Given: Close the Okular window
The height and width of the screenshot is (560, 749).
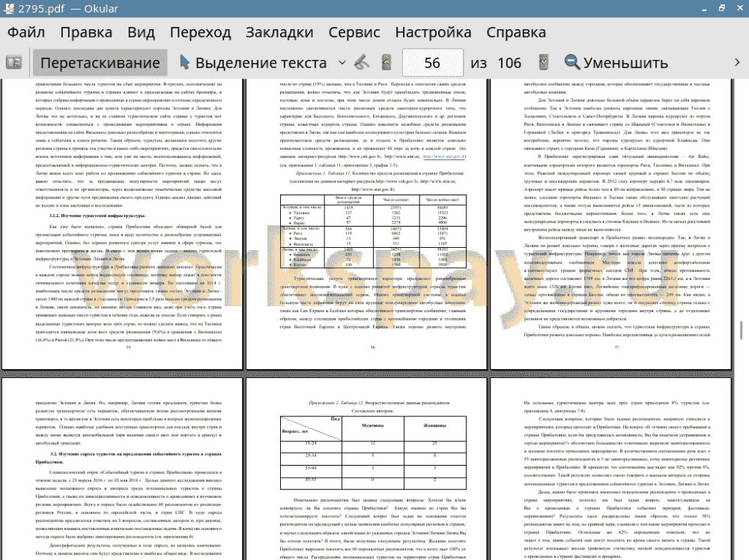Looking at the screenshot, I should (x=739, y=8).
